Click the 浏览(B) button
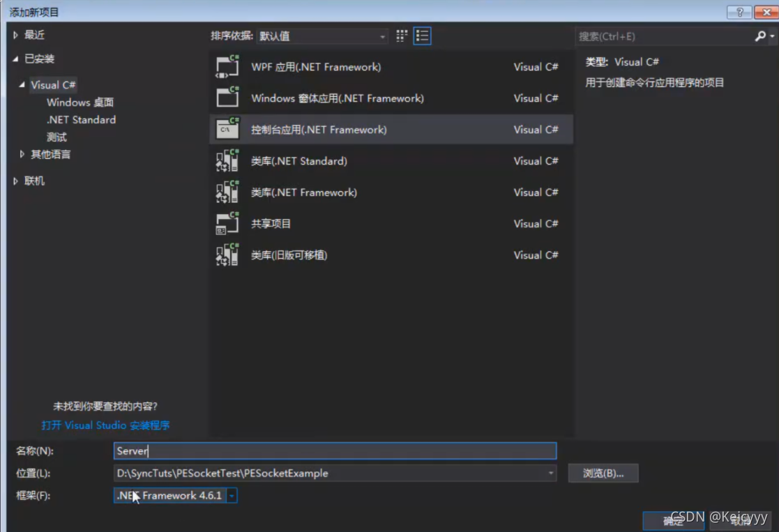 603,473
